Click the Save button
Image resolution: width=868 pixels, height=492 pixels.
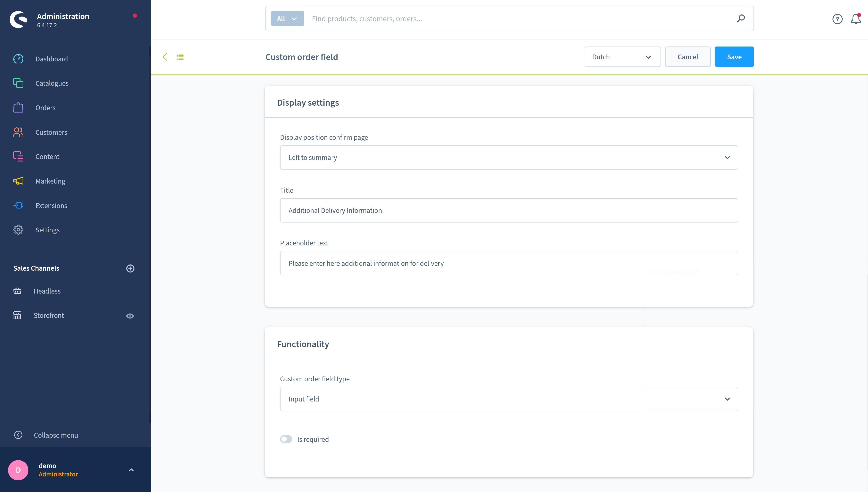pyautogui.click(x=734, y=57)
